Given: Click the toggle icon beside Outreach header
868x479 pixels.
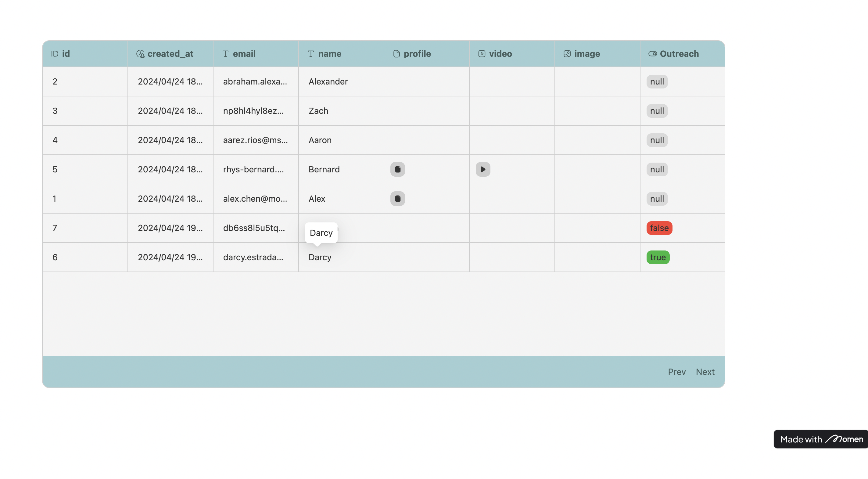Looking at the screenshot, I should pos(653,54).
